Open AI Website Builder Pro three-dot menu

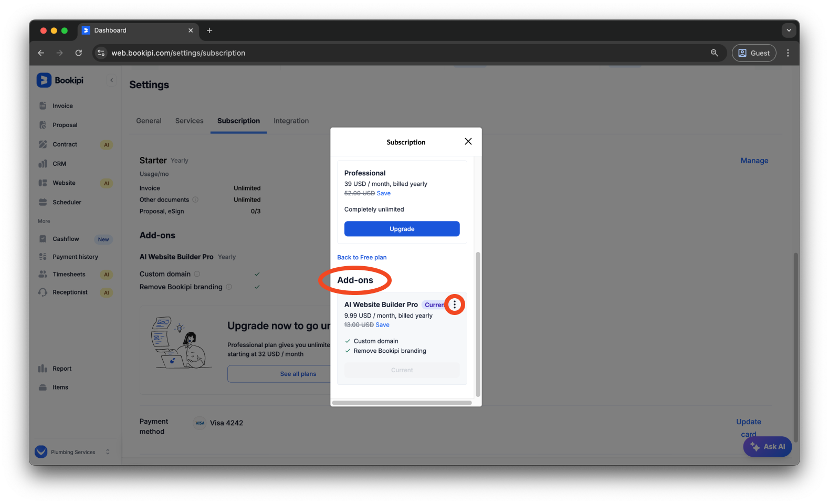tap(455, 304)
